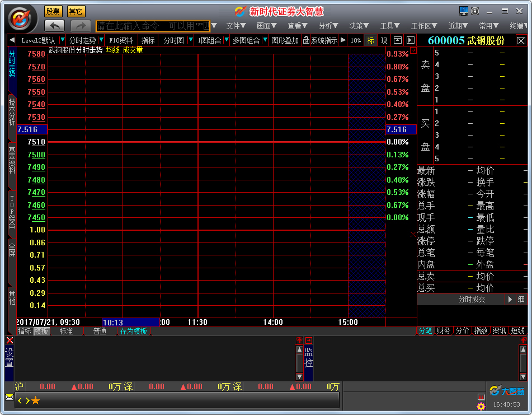This screenshot has width=532, height=415.
Task: Click the small red square icon above the gear
Action: (481, 397)
